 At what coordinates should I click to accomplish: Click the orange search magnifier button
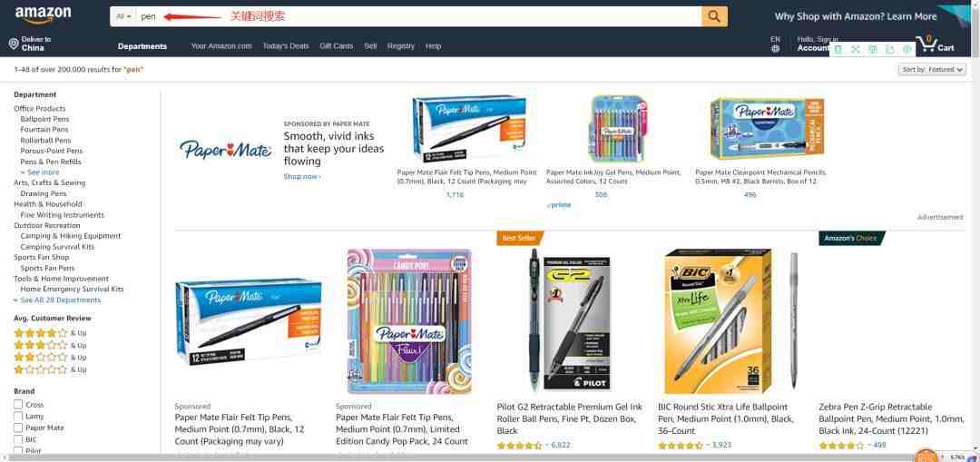[714, 16]
